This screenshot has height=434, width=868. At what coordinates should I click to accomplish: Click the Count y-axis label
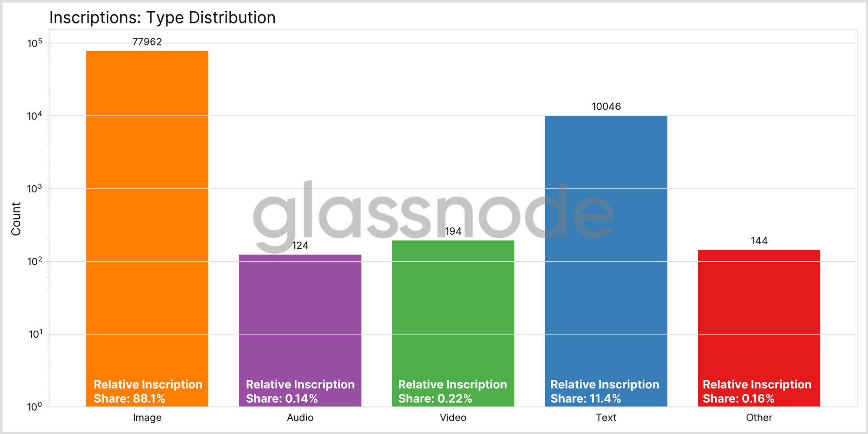16,219
